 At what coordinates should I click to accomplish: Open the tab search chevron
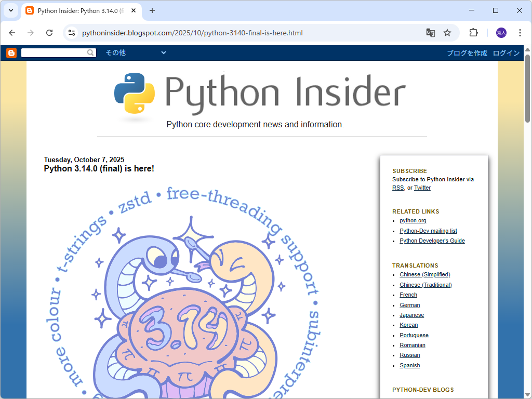10,10
